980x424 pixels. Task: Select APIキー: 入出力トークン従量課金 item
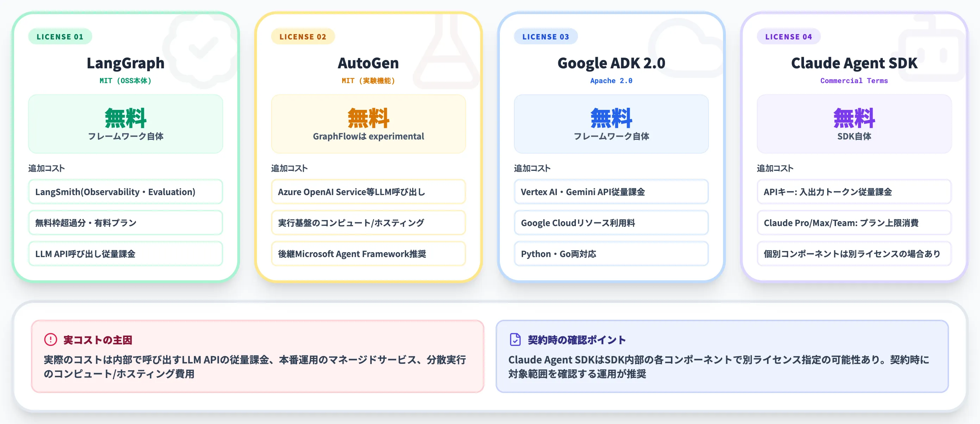854,192
